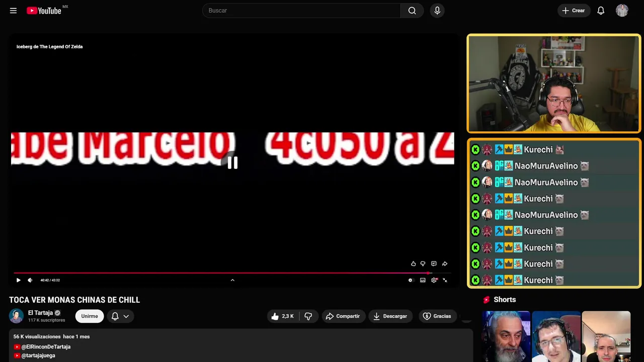Play the video with player play button
This screenshot has height=362, width=644.
tap(19, 280)
